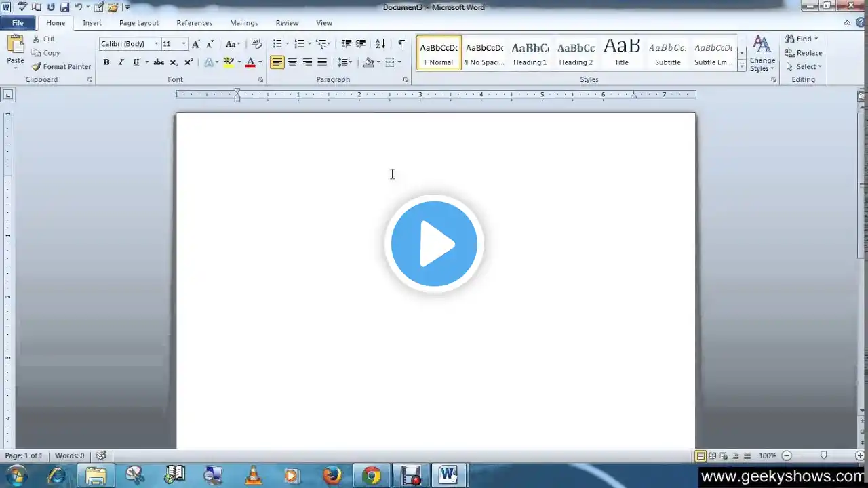Switch to Print Layout view icon
868x488 pixels.
point(701,456)
